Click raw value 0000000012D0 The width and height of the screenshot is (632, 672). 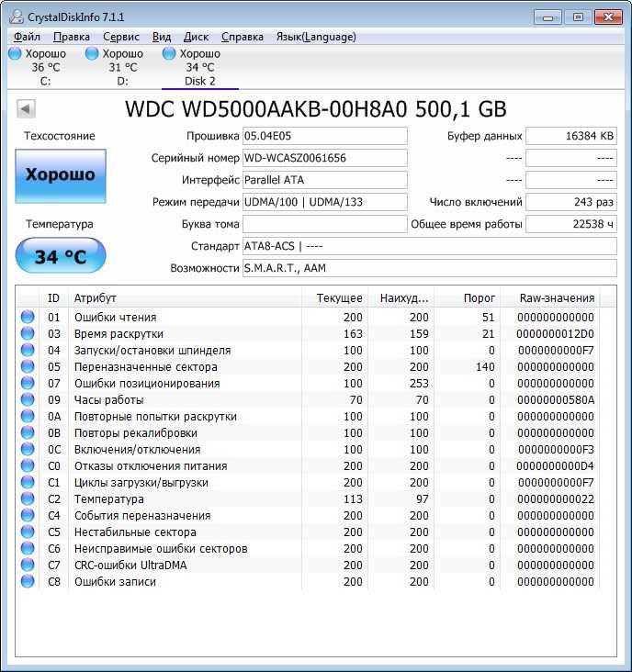(555, 333)
